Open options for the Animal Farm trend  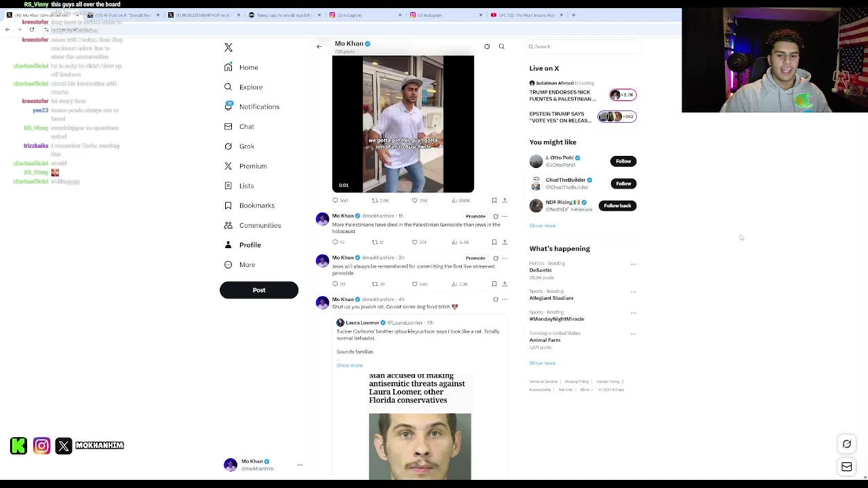[x=633, y=334]
